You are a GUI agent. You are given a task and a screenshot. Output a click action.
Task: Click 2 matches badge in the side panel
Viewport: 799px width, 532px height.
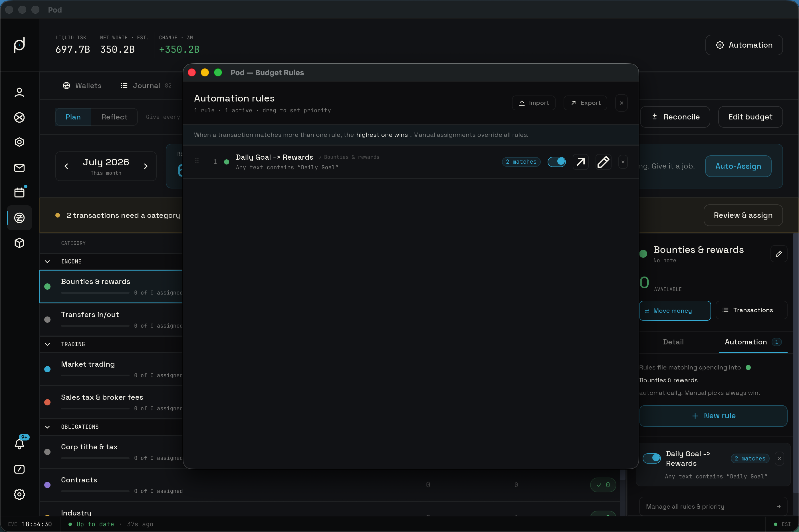[750, 459]
